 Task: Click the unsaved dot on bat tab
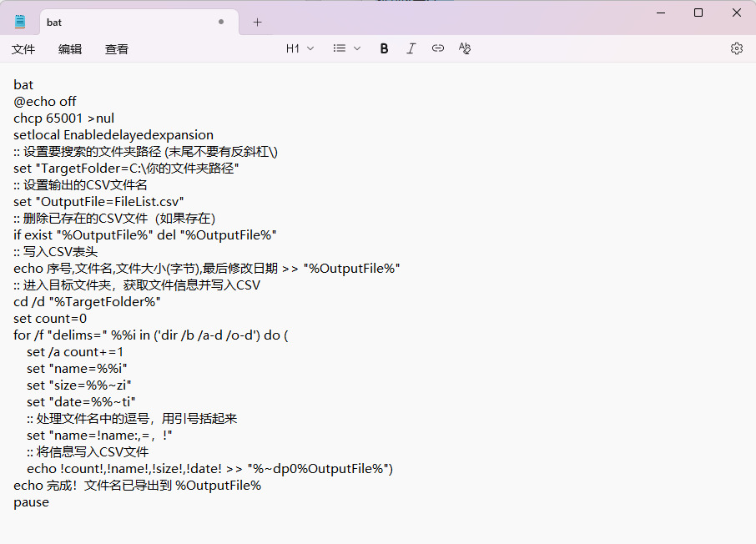[x=221, y=23]
